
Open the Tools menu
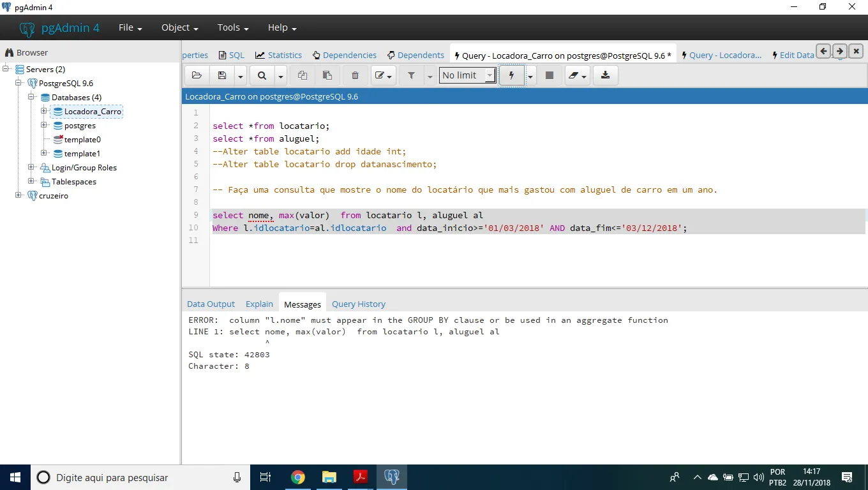coord(232,27)
